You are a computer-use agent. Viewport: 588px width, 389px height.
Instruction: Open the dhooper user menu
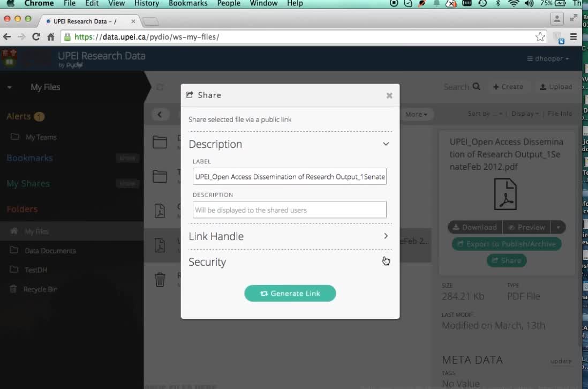click(x=548, y=58)
